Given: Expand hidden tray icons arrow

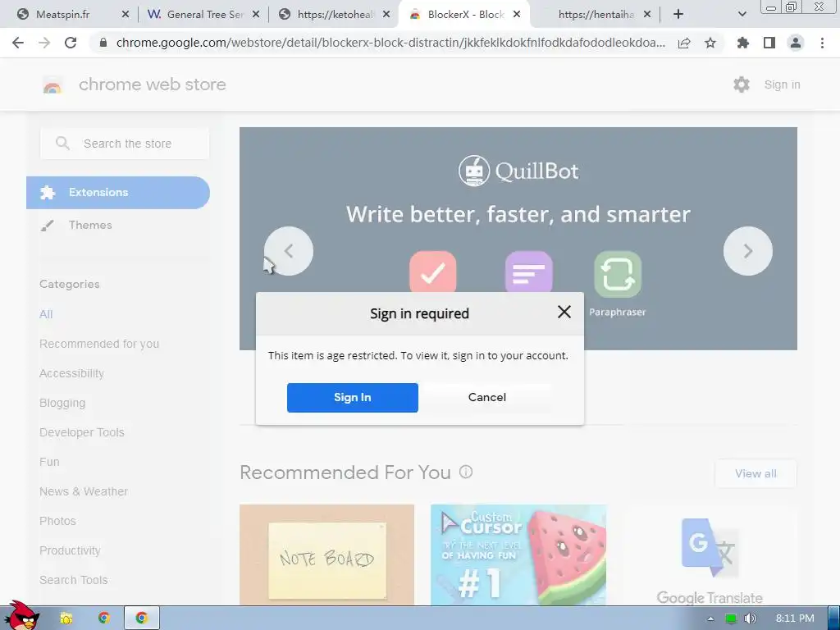Looking at the screenshot, I should click(x=711, y=619).
